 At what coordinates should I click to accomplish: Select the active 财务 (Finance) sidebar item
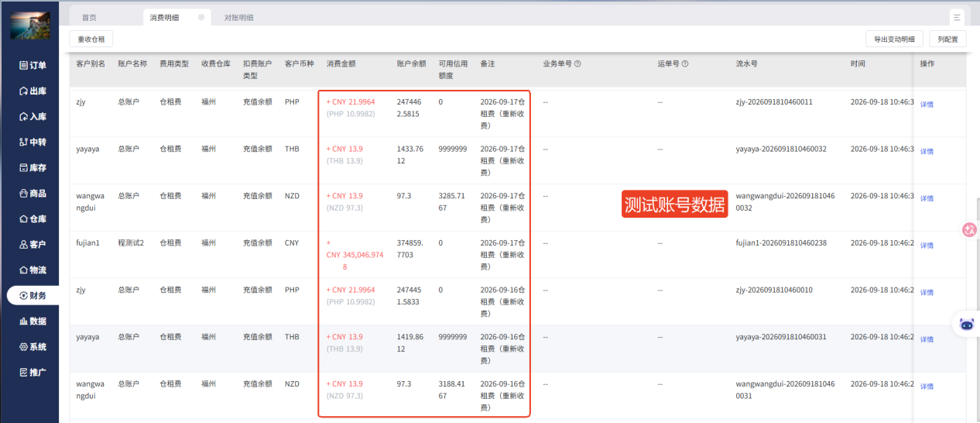click(33, 296)
